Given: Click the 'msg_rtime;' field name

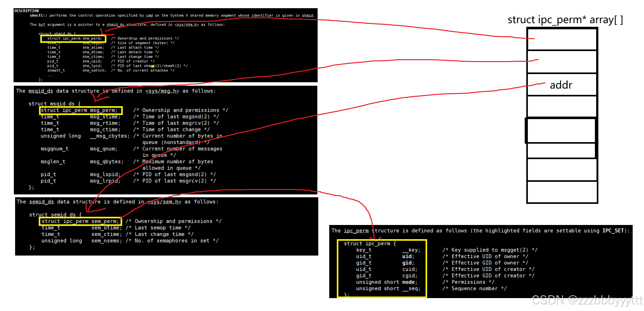Looking at the screenshot, I should (105, 123).
